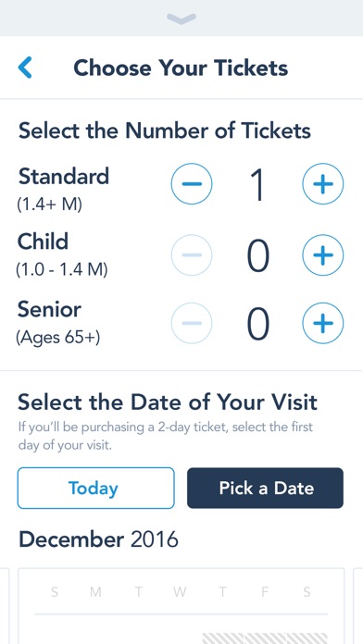
Task: Tap the Senior quantity number
Action: click(257, 324)
